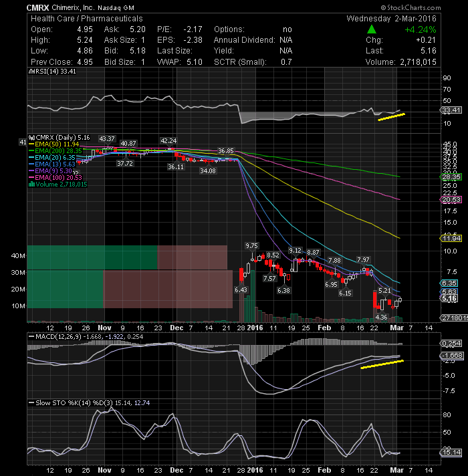Select the CMRX ticker symbol in header
This screenshot has width=468, height=476.
38,7
